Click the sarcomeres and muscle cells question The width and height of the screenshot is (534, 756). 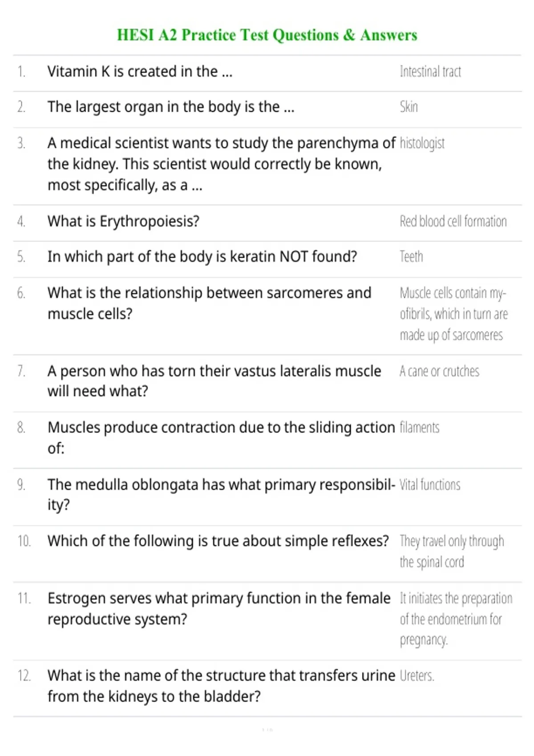click(x=209, y=303)
